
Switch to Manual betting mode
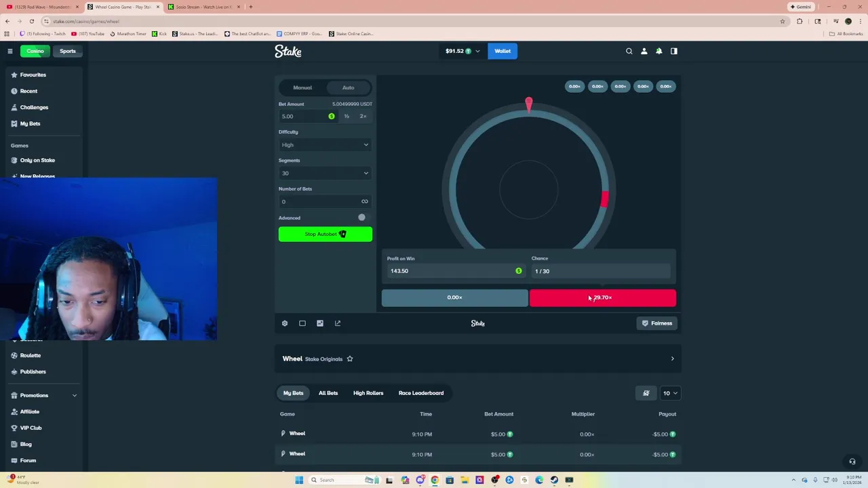click(302, 87)
